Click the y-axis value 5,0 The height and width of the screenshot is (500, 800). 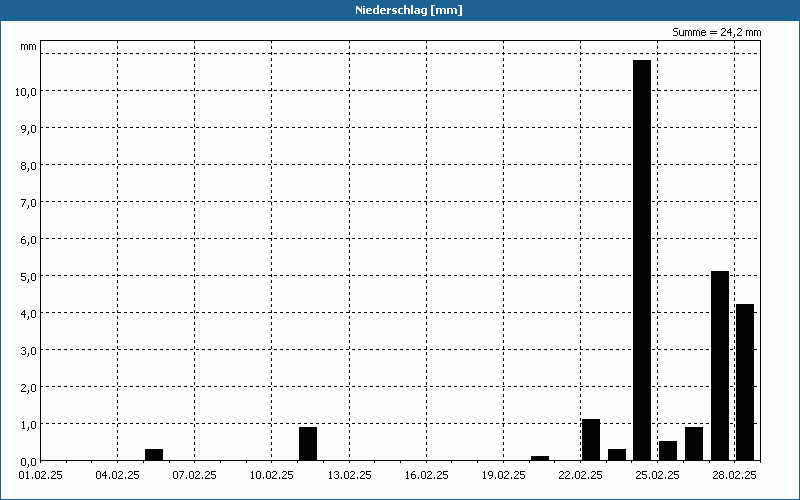[x=28, y=277]
